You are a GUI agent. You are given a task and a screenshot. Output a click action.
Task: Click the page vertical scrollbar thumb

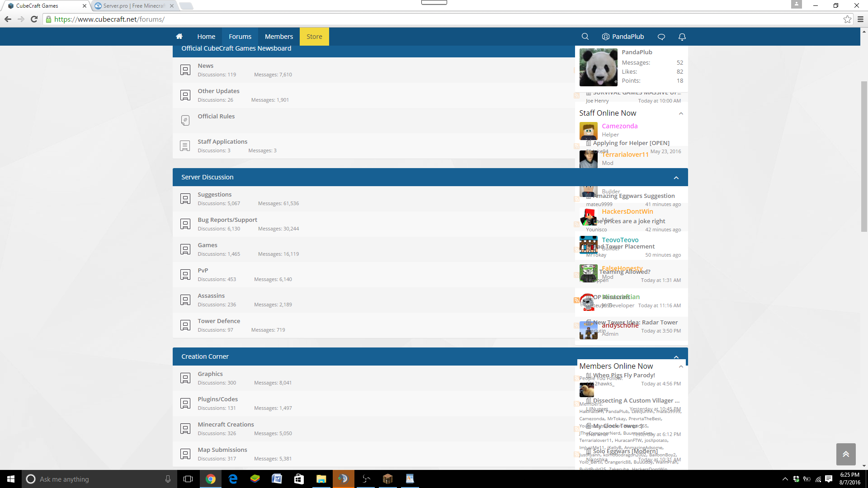[x=864, y=156]
